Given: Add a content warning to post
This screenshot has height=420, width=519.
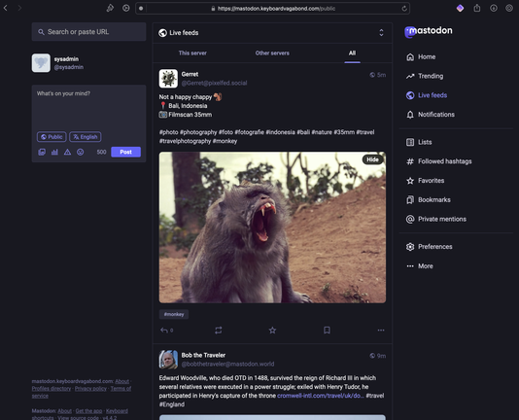Looking at the screenshot, I should [x=67, y=152].
